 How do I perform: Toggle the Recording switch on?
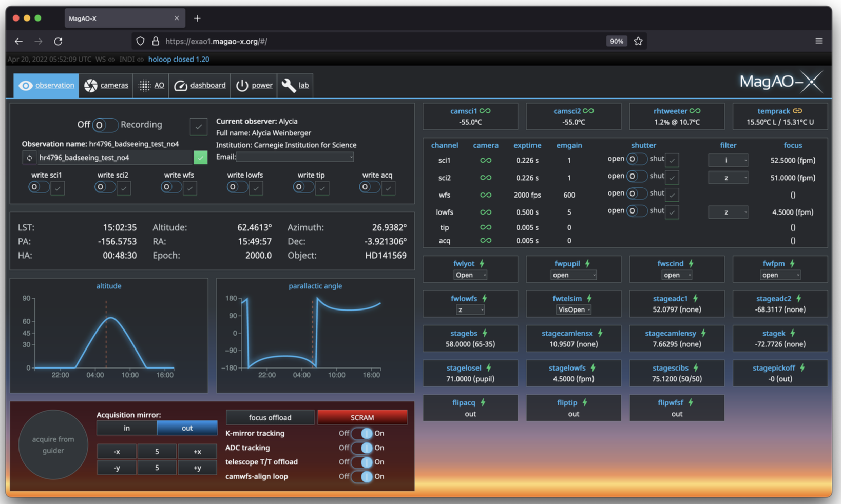click(x=104, y=125)
